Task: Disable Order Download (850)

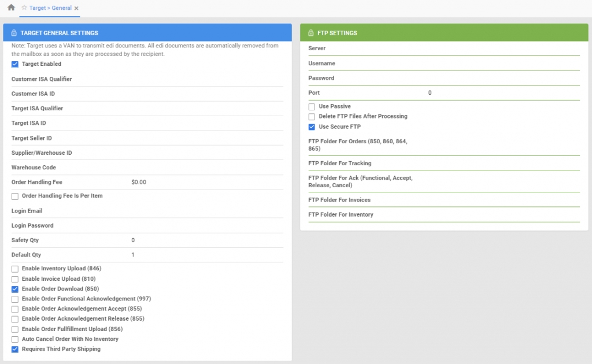Action: pyautogui.click(x=14, y=289)
